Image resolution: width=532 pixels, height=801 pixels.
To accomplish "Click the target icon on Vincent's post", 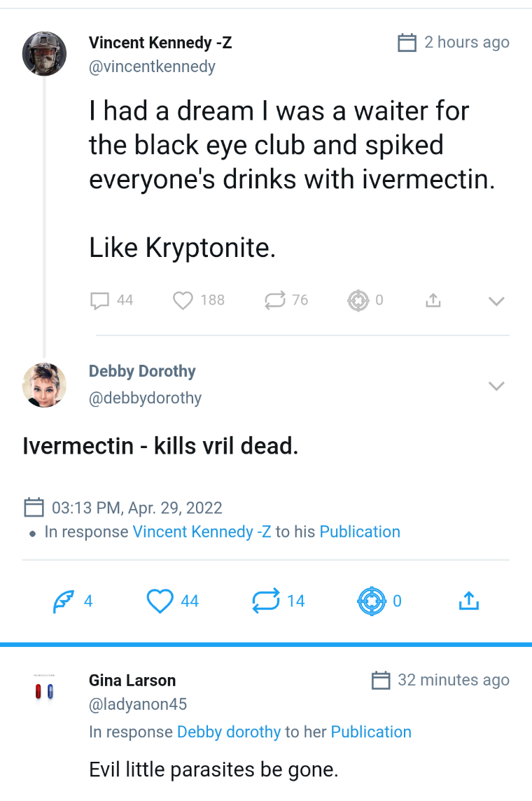I will (x=358, y=300).
